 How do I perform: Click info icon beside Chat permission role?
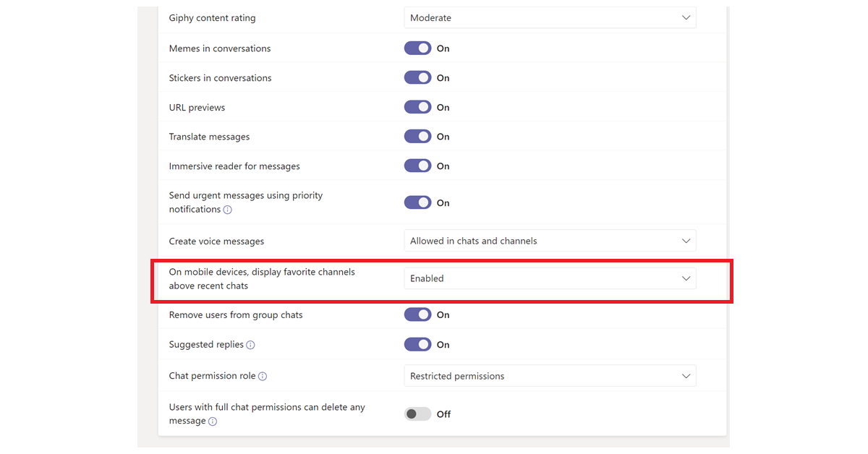tap(263, 377)
